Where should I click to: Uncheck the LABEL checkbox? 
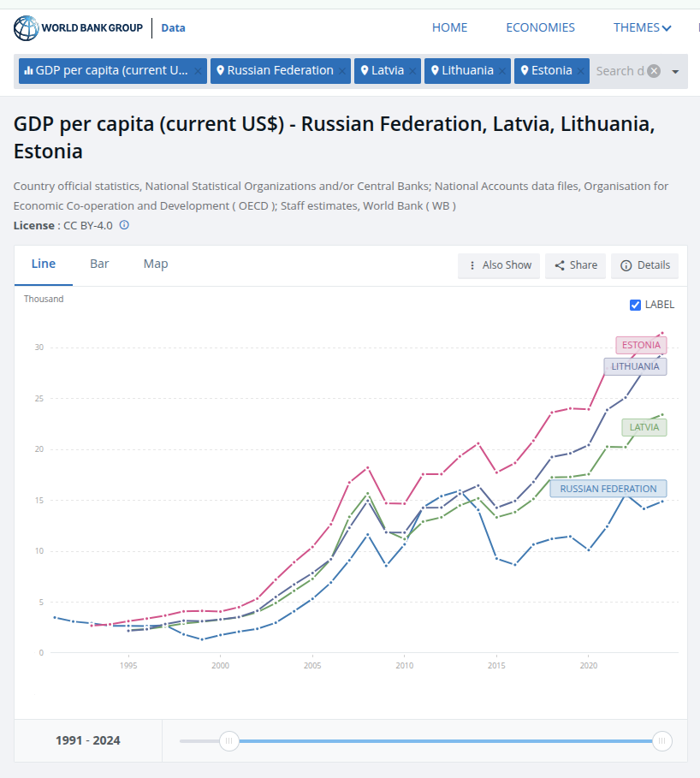(635, 305)
